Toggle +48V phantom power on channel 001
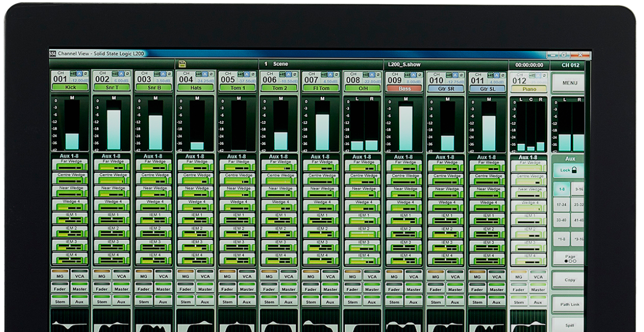The height and width of the screenshot is (332, 644). (x=73, y=74)
